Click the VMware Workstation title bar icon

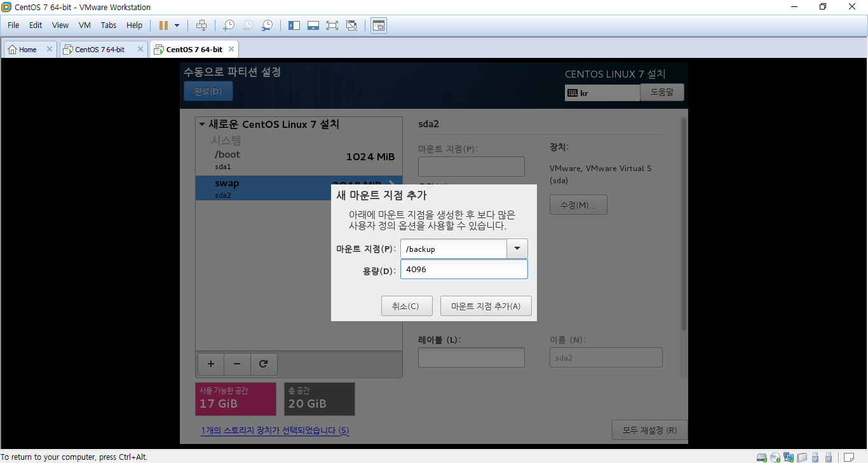point(6,7)
